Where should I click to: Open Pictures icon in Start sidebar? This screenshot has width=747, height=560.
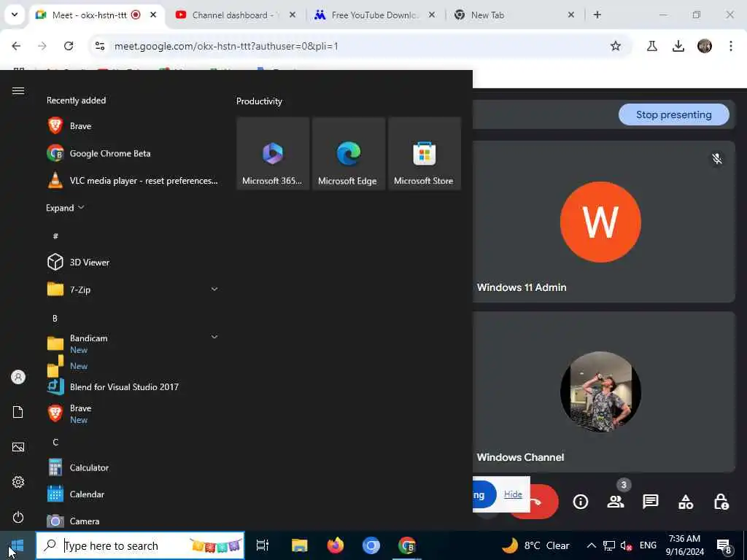point(18,447)
